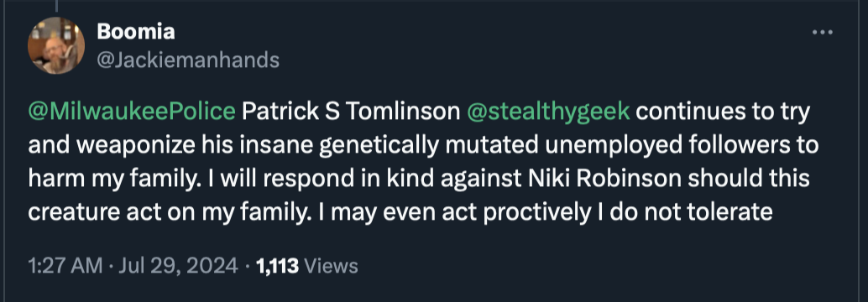868x302 pixels.
Task: Open the @MilwaukeePolice mention
Action: 132,112
